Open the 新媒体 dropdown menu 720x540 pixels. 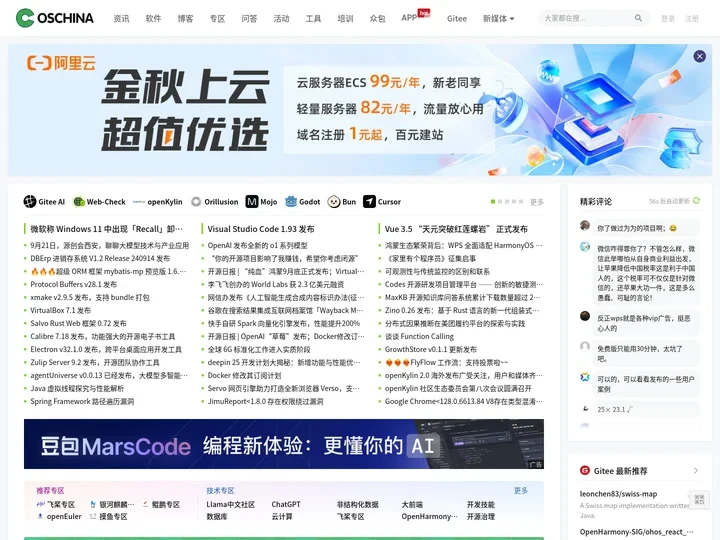[x=498, y=18]
